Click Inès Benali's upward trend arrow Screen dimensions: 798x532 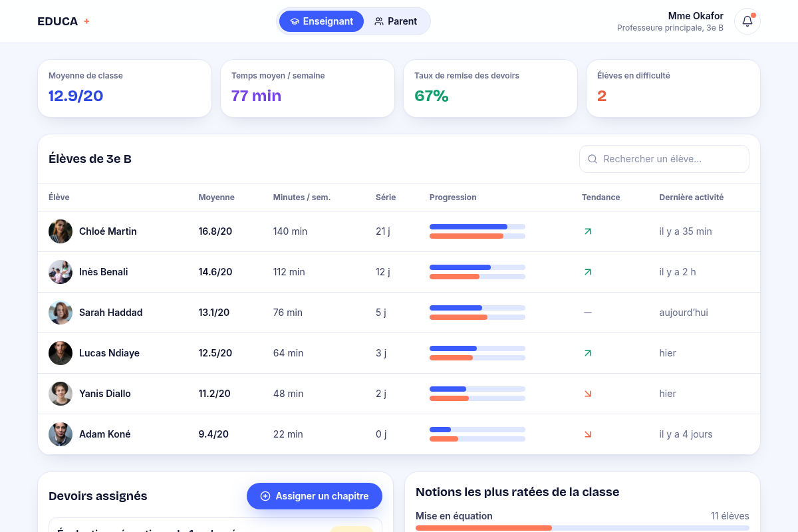[588, 272]
